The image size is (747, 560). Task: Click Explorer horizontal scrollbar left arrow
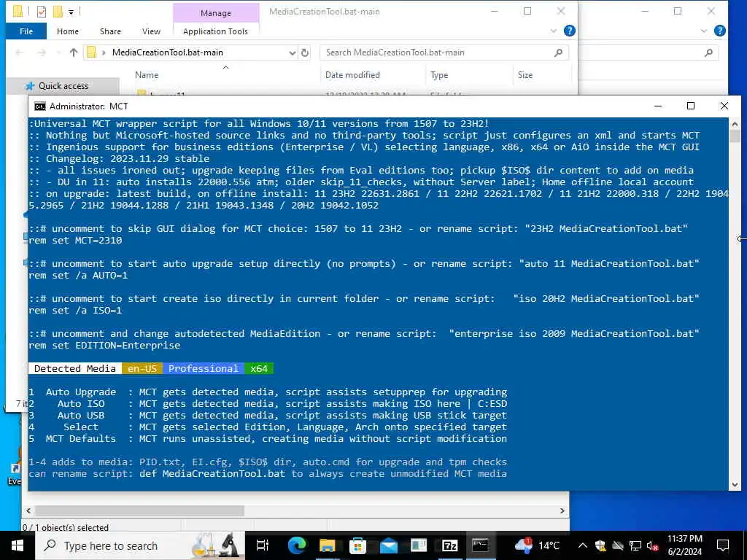[x=28, y=510]
